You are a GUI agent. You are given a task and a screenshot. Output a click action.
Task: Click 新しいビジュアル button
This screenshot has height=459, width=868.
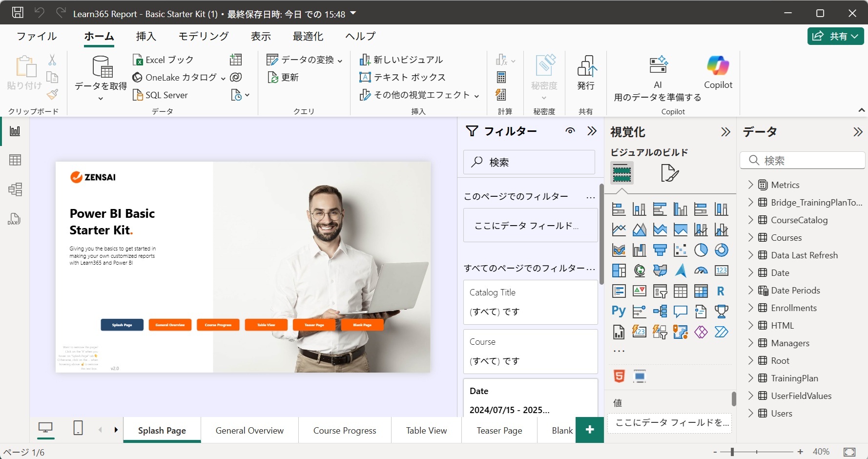(401, 60)
